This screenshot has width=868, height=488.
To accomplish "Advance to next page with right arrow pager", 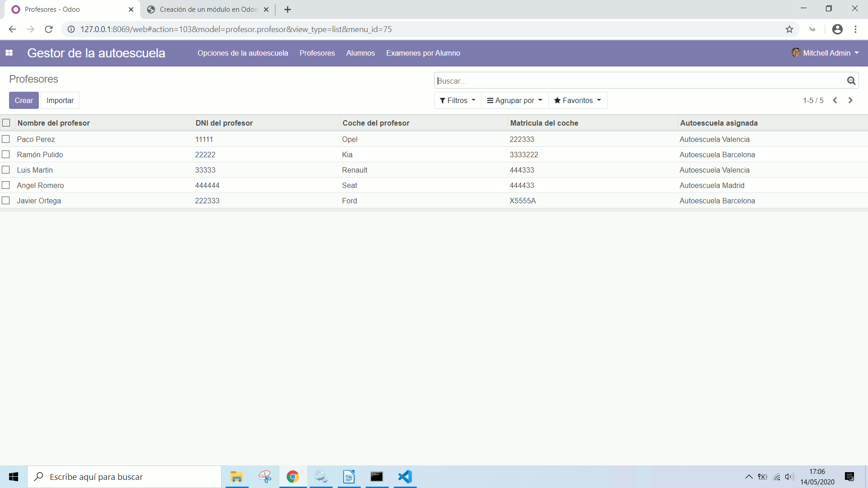I will (x=850, y=100).
